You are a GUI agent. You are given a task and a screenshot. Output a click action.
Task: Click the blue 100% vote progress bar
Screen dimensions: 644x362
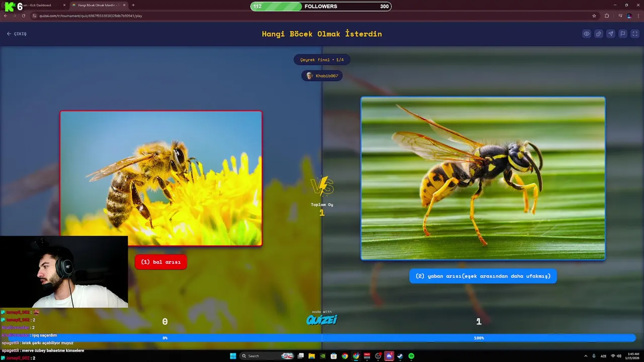point(479,338)
